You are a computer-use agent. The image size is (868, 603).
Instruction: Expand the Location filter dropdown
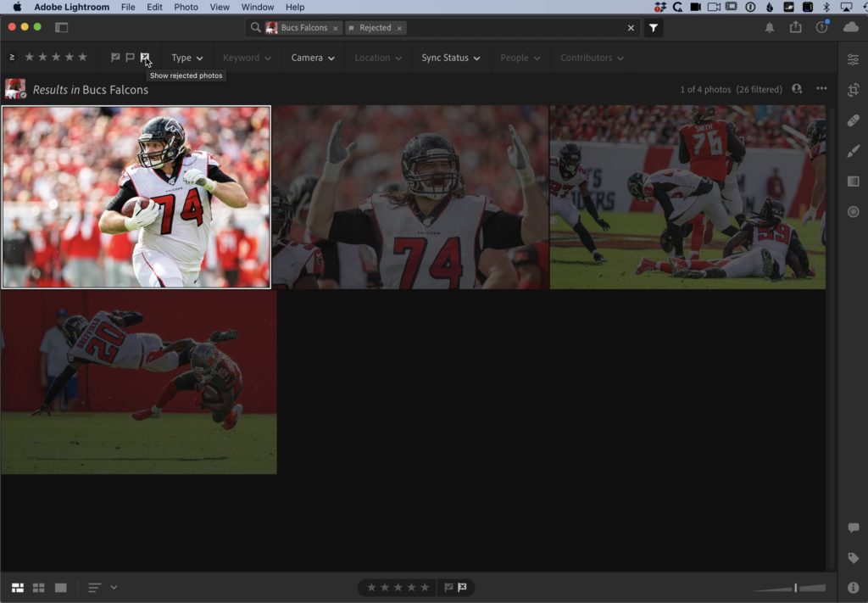click(378, 58)
